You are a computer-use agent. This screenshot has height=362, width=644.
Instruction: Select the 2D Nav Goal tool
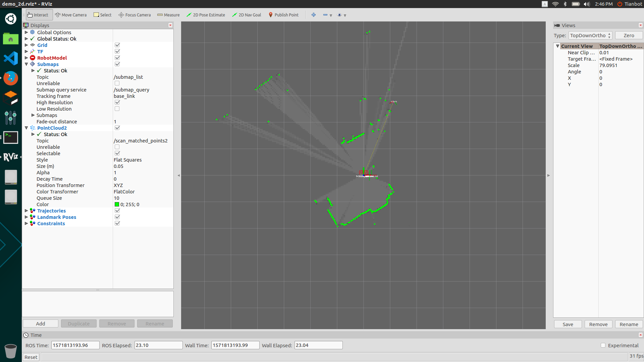247,15
